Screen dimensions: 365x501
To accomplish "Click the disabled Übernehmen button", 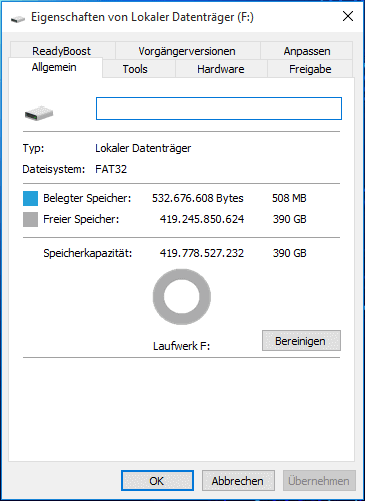I will point(319,481).
